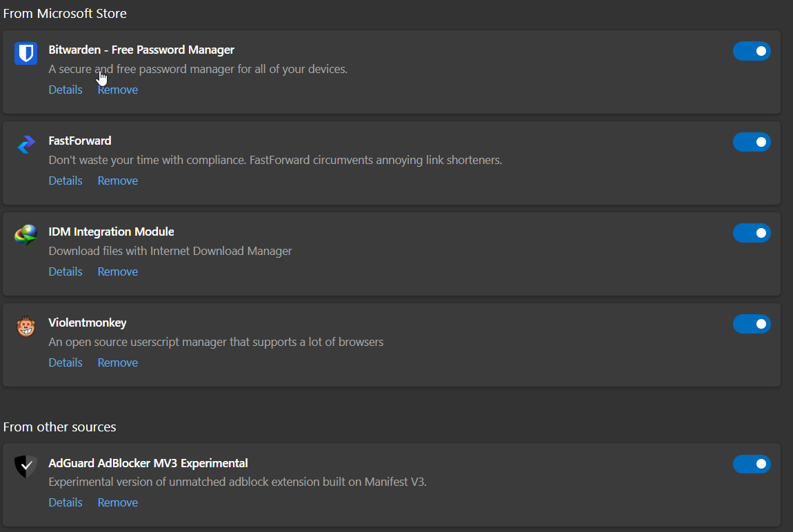This screenshot has width=793, height=532.
Task: Open IDM Integration Module details
Action: tap(66, 272)
